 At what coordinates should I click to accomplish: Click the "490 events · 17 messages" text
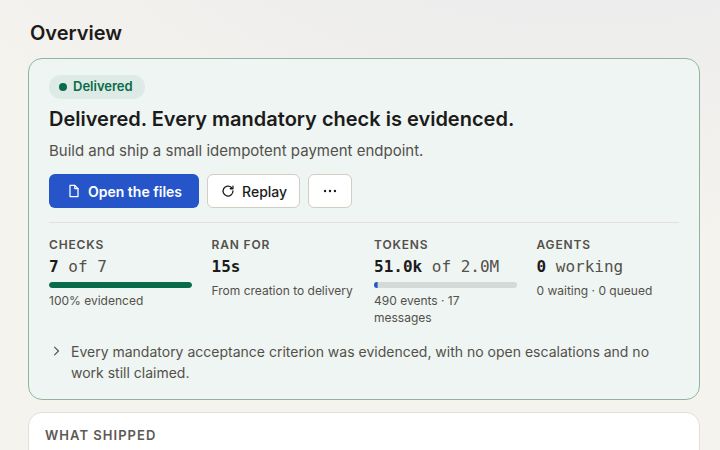pyautogui.click(x=416, y=309)
